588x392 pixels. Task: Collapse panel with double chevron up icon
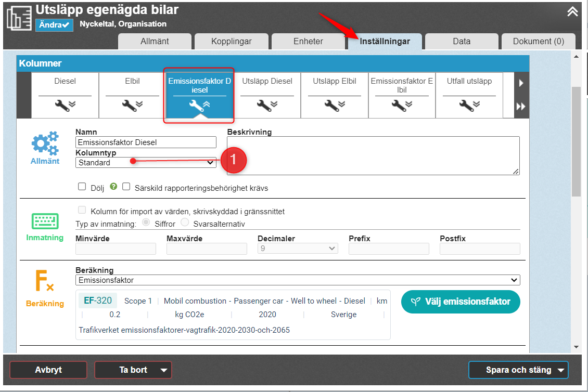[x=572, y=12]
